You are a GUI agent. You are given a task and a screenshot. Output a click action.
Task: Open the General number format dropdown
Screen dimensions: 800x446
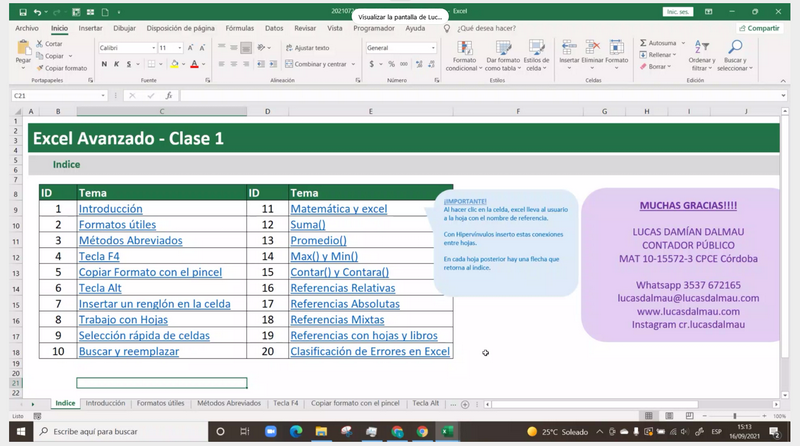(433, 48)
